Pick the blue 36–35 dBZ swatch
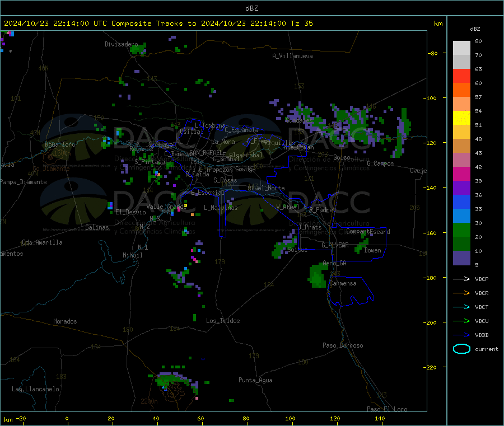The height and width of the screenshot is (426, 504). coord(461,202)
